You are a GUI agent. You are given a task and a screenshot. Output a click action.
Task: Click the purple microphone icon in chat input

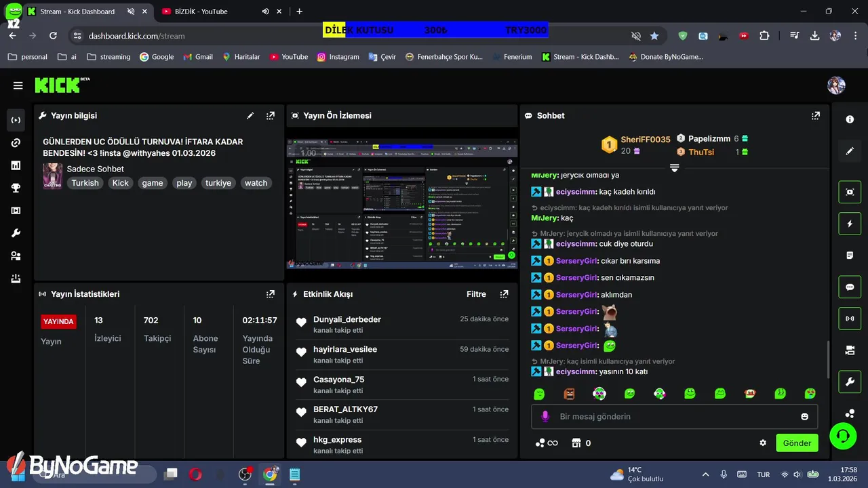(x=545, y=416)
